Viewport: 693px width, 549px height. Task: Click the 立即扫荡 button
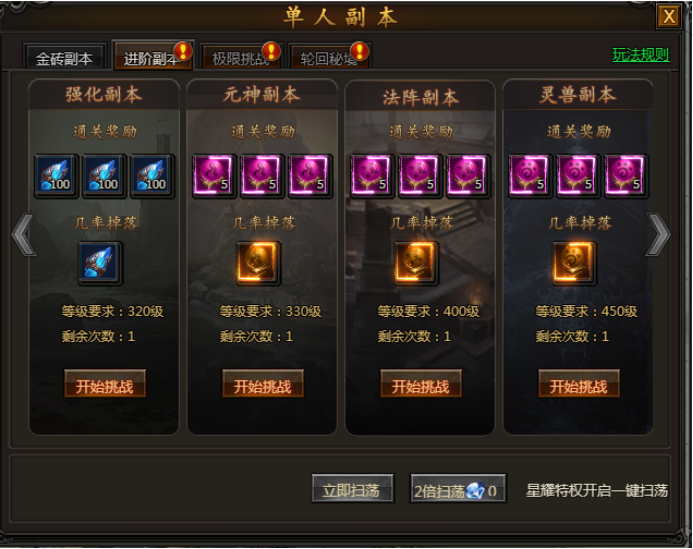(352, 488)
